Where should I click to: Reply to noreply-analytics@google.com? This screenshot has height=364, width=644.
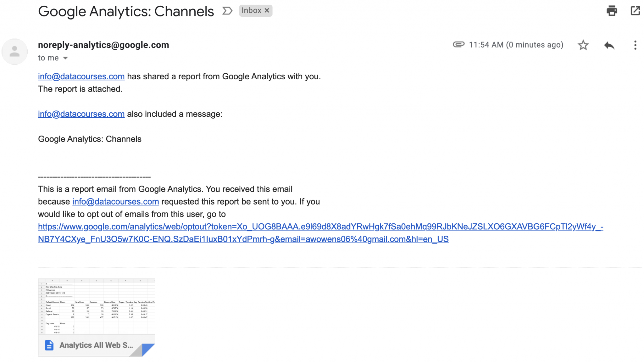pos(609,45)
